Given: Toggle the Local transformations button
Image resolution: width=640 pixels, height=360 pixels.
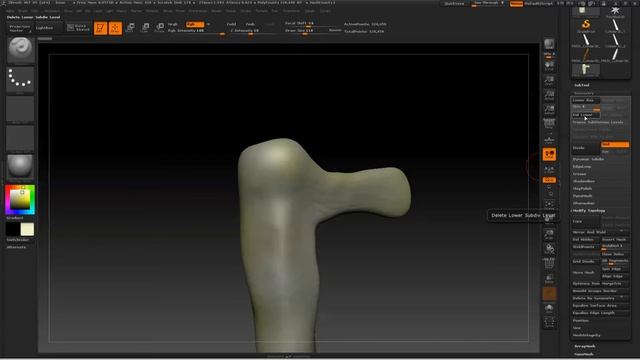Looking at the screenshot, I should (549, 154).
